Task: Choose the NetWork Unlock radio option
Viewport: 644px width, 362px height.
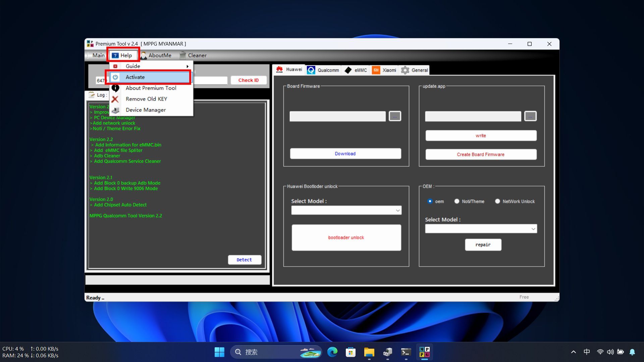Action: point(497,201)
